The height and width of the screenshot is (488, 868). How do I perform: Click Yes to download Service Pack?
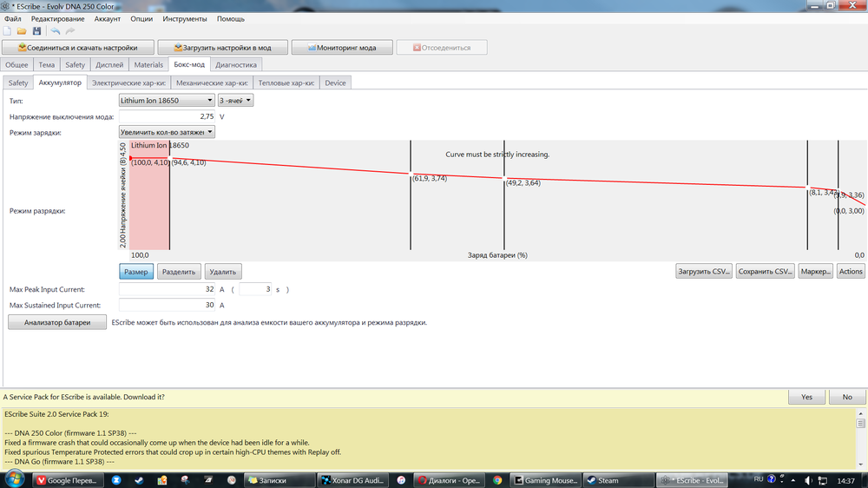[806, 397]
